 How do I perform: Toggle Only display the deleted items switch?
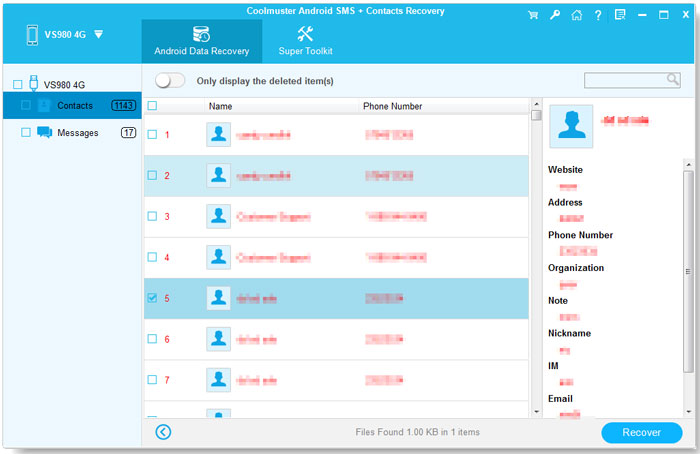[170, 81]
